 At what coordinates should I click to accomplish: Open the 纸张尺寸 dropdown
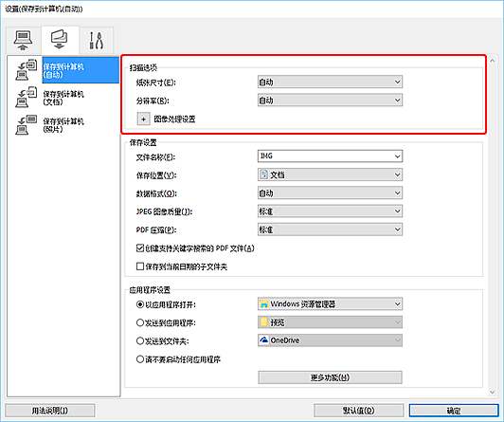tap(330, 82)
